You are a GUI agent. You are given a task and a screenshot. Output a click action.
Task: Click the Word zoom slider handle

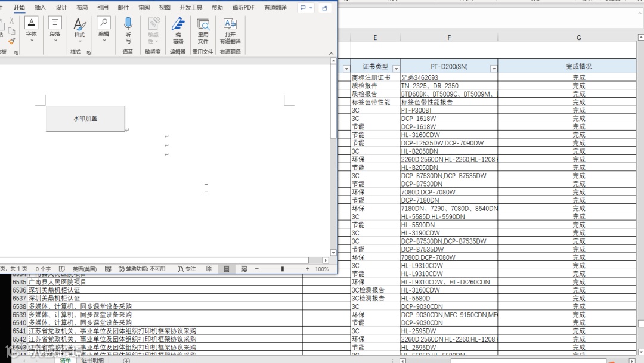[x=283, y=269]
